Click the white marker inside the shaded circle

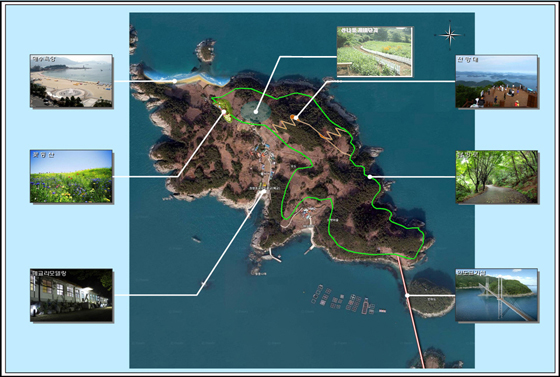click(x=256, y=112)
